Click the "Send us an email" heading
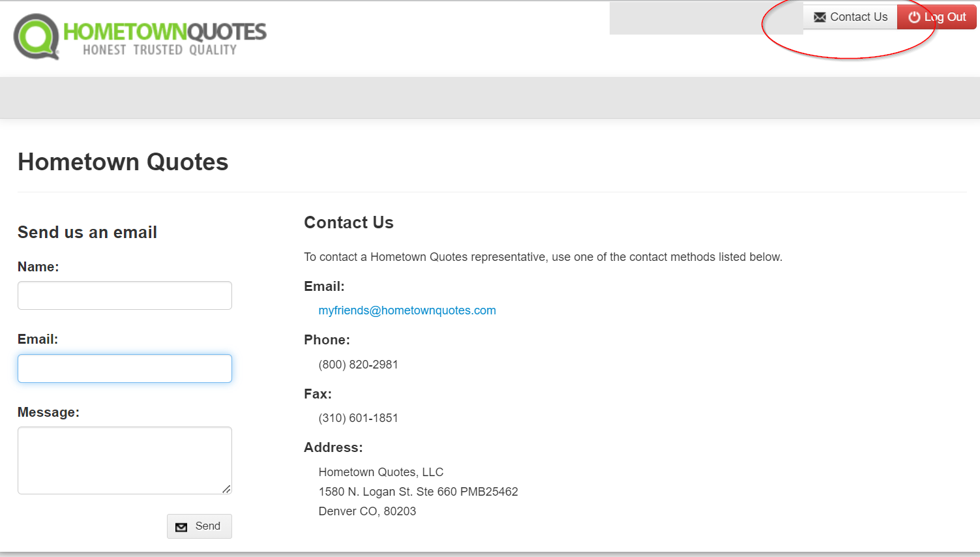This screenshot has width=980, height=557. pos(87,232)
